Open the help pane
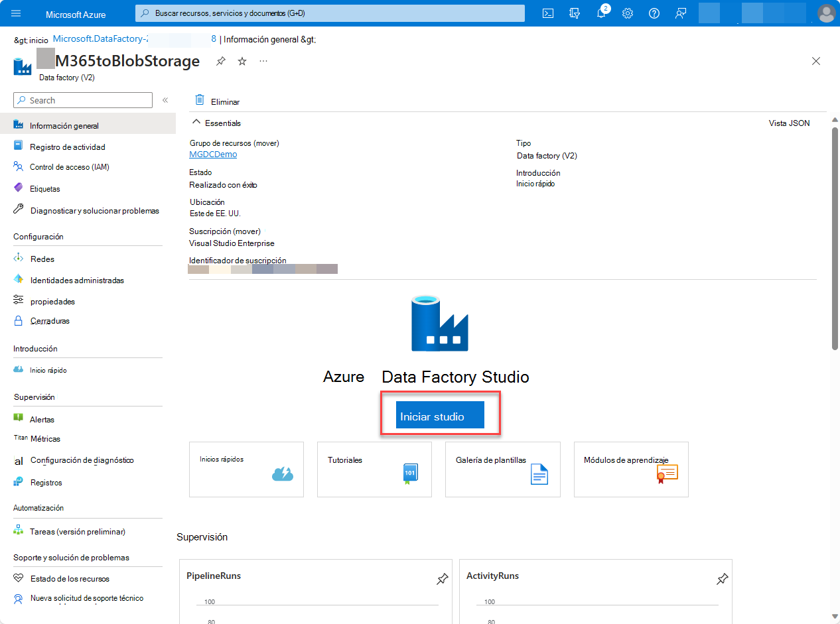 pos(654,13)
